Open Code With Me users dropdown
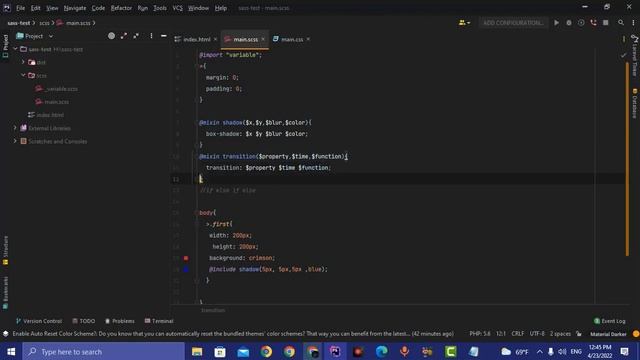Screen dimensions: 640x360 464,23
